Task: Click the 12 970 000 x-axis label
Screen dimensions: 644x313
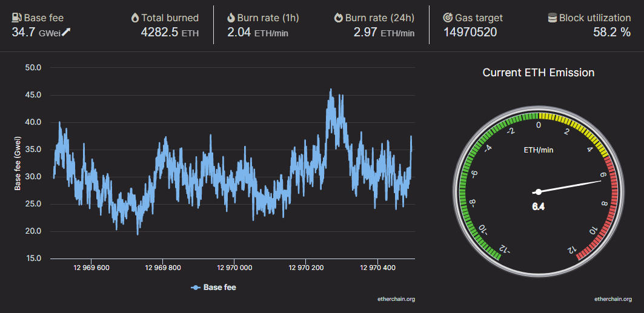Action: pyautogui.click(x=234, y=268)
